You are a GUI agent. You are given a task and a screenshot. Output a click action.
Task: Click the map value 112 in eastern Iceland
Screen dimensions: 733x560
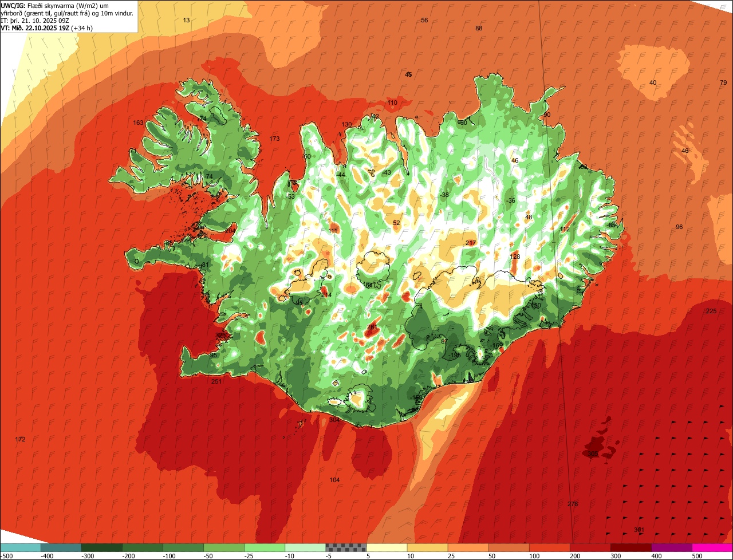coord(565,229)
